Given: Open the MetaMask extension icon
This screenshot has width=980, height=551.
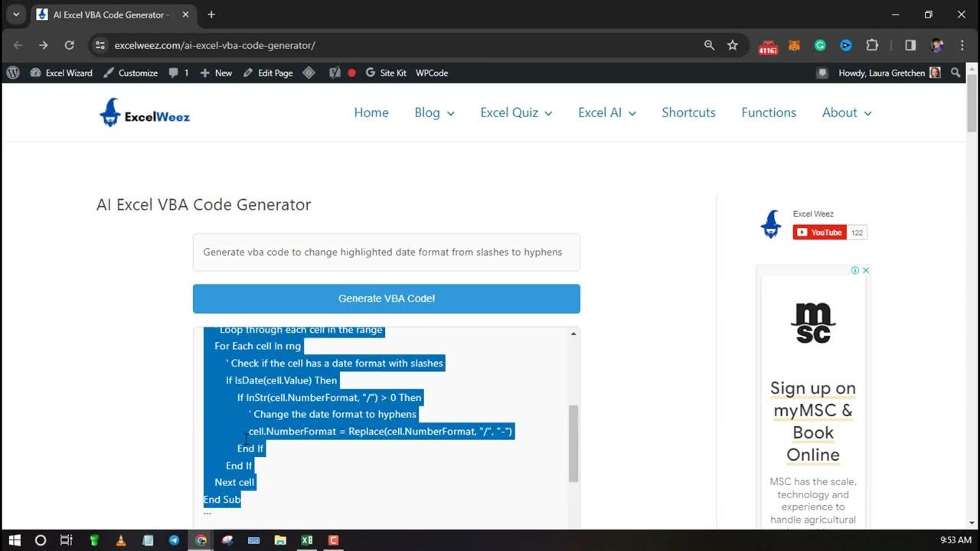Looking at the screenshot, I should pos(794,46).
